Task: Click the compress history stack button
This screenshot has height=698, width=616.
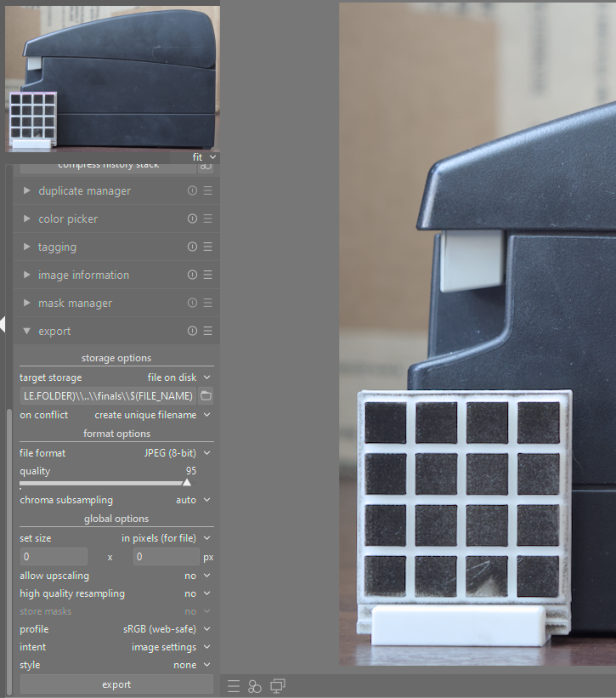Action: [x=108, y=166]
